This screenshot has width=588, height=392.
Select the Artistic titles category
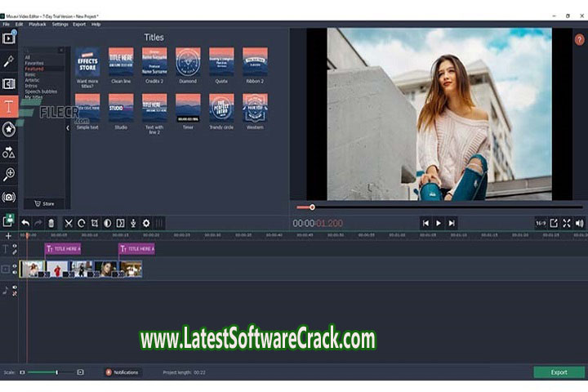[32, 80]
